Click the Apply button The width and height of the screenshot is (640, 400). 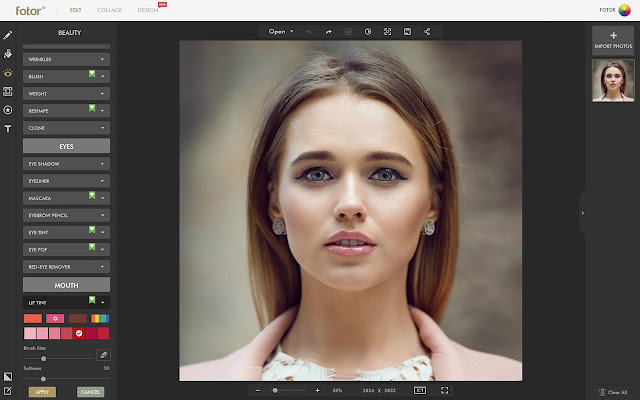click(42, 392)
